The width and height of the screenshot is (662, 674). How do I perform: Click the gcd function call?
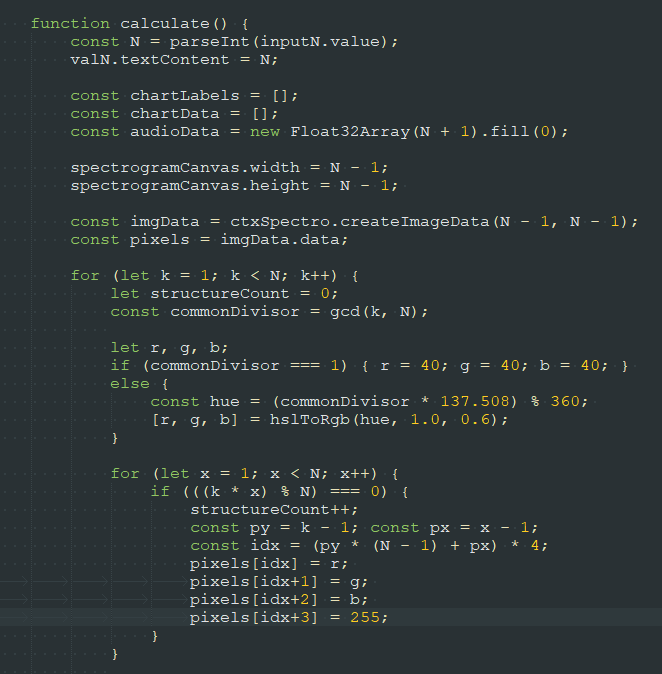coord(344,311)
